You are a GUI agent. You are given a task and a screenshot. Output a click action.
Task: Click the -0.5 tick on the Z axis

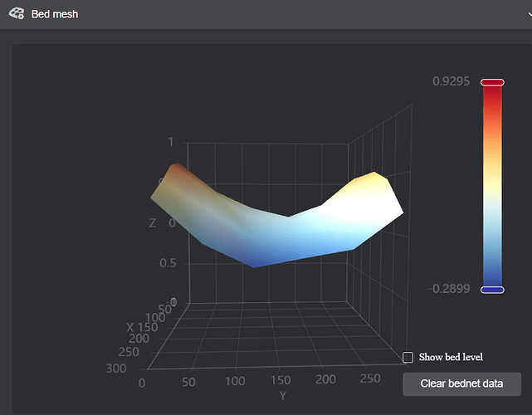click(166, 263)
